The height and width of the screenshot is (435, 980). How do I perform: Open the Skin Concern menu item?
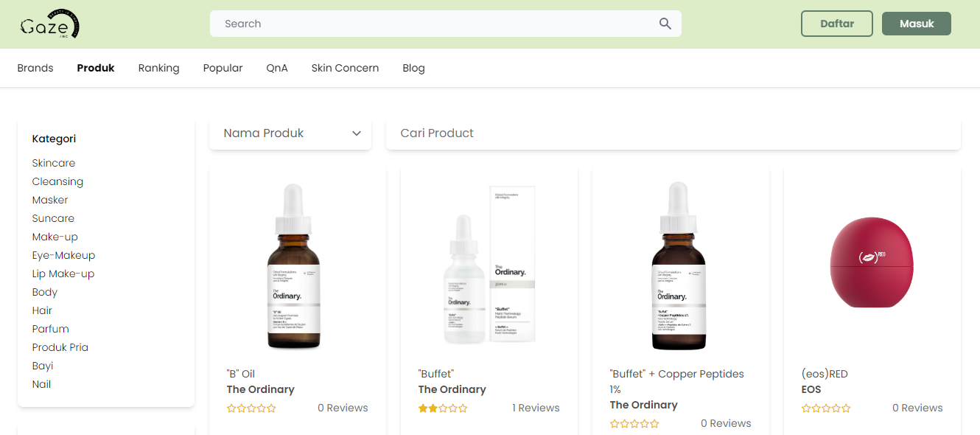pyautogui.click(x=345, y=68)
